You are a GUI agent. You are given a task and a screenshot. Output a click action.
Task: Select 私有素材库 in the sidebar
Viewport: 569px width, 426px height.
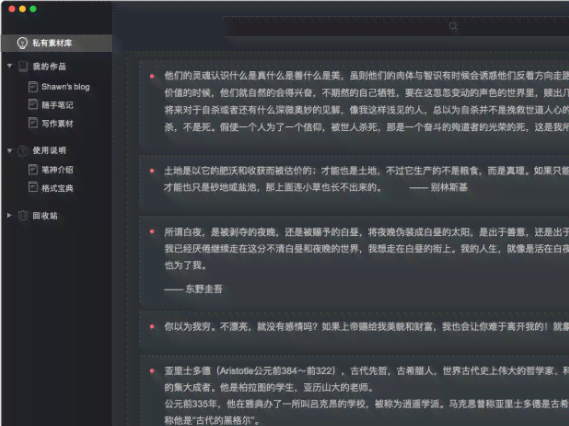57,43
